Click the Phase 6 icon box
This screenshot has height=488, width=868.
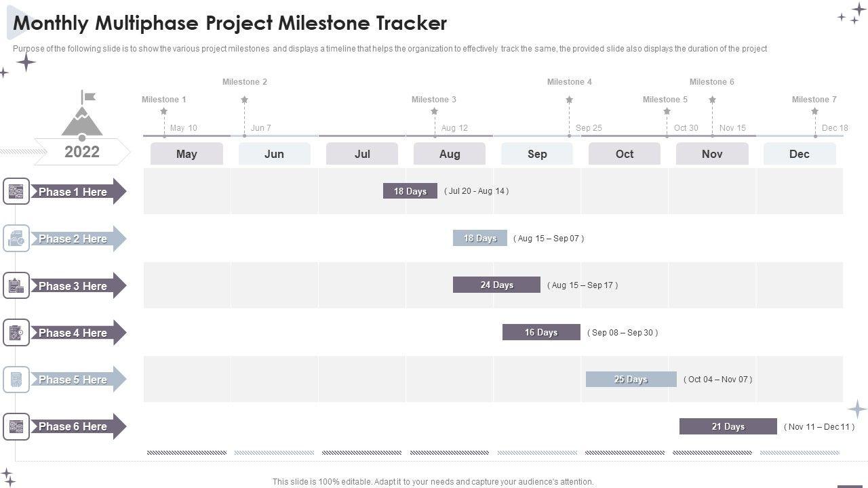click(16, 426)
